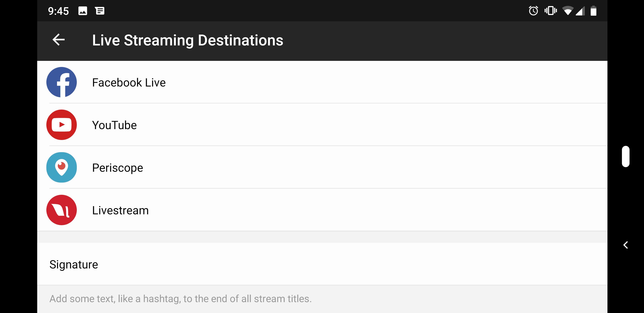Tap the YouTube logo icon
Image resolution: width=644 pixels, height=313 pixels.
[62, 125]
